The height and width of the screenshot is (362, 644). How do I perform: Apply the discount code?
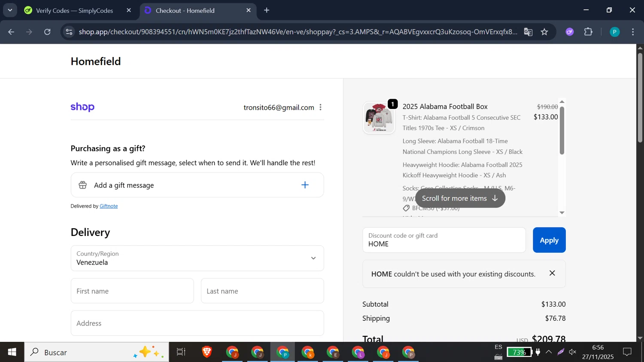pyautogui.click(x=549, y=240)
